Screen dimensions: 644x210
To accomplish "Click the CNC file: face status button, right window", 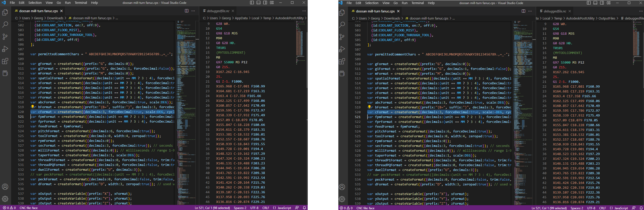I will point(365,208).
